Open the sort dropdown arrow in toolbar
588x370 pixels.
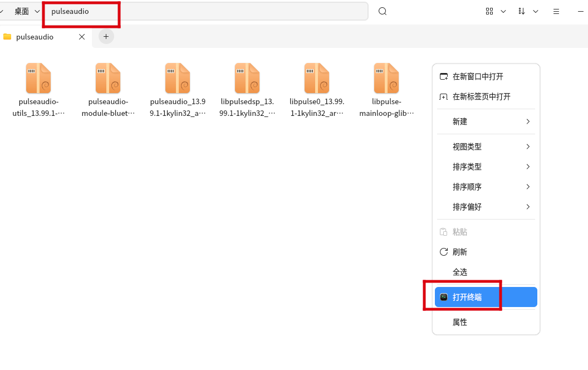click(x=536, y=11)
